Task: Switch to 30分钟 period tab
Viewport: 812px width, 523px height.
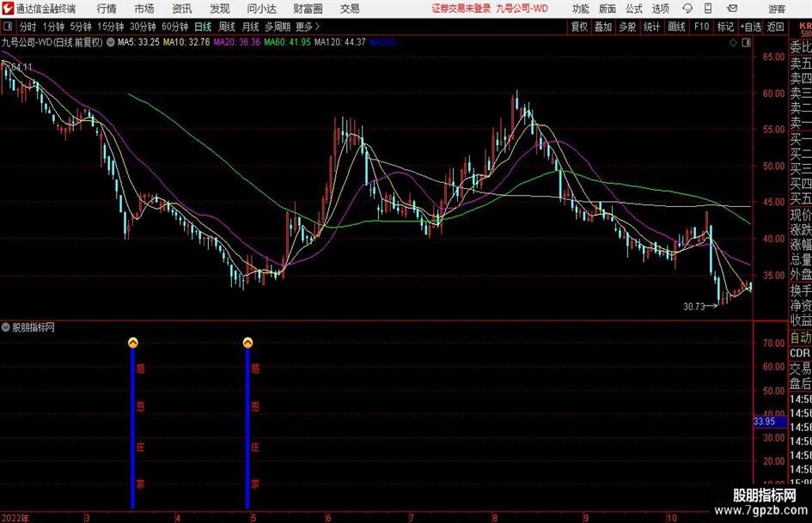Action: click(143, 27)
